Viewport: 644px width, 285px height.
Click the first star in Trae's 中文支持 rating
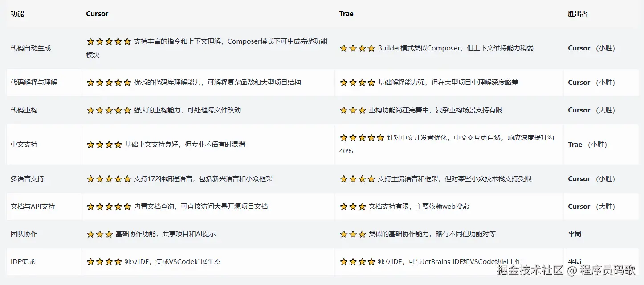pyautogui.click(x=343, y=138)
